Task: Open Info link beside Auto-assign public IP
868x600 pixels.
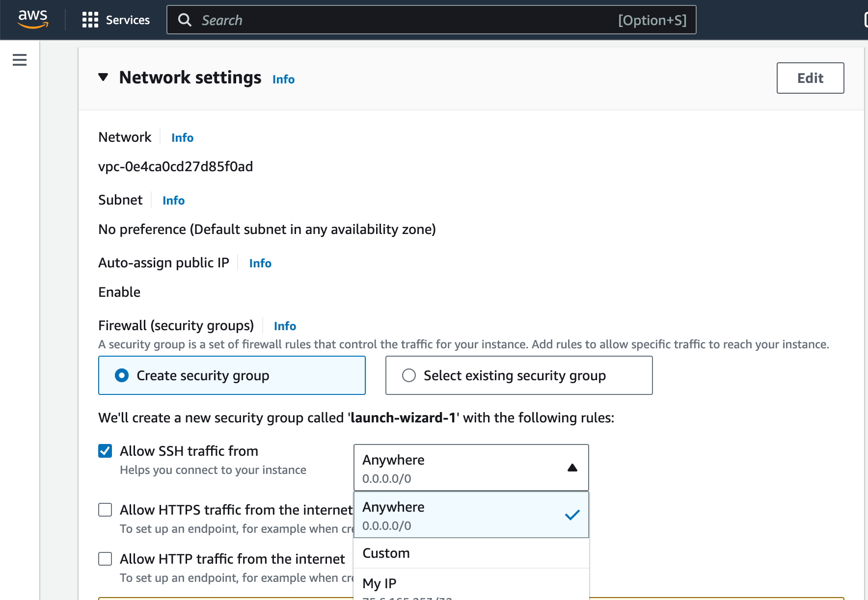Action: (x=260, y=263)
